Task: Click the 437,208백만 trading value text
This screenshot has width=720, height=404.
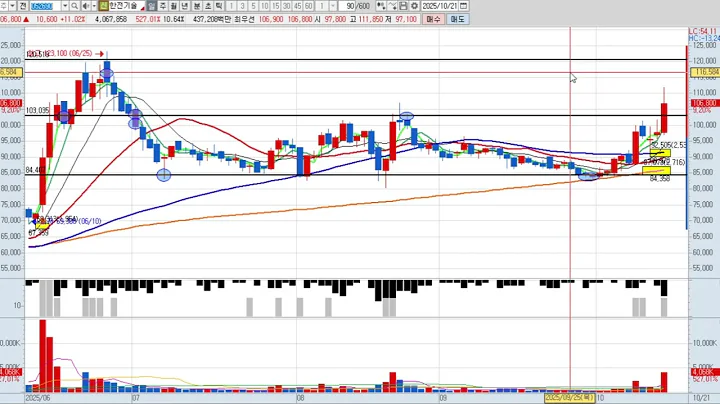Action: (212, 19)
